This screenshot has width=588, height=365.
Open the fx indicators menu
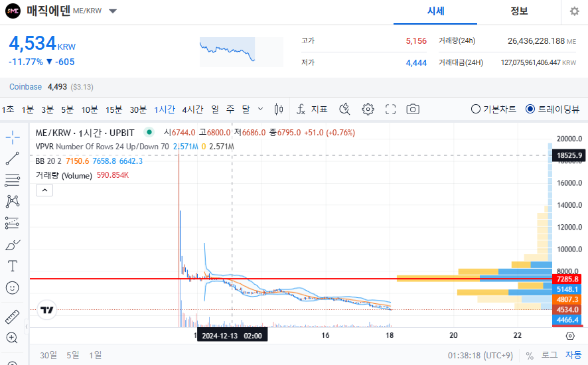coord(301,109)
